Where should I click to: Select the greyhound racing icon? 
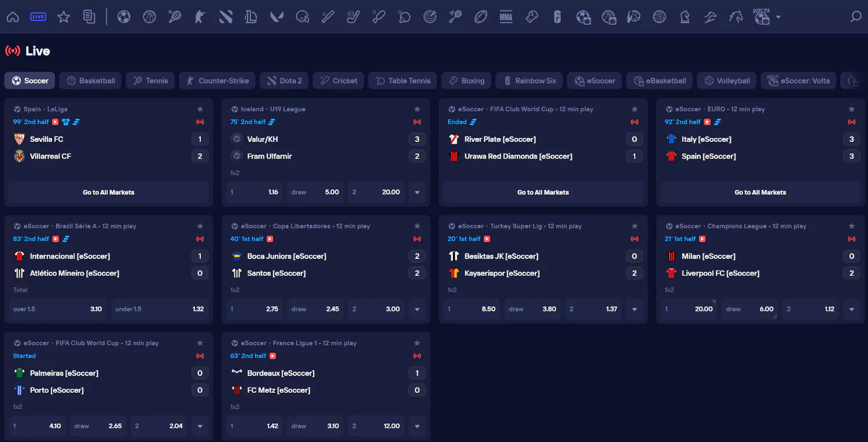tap(710, 17)
